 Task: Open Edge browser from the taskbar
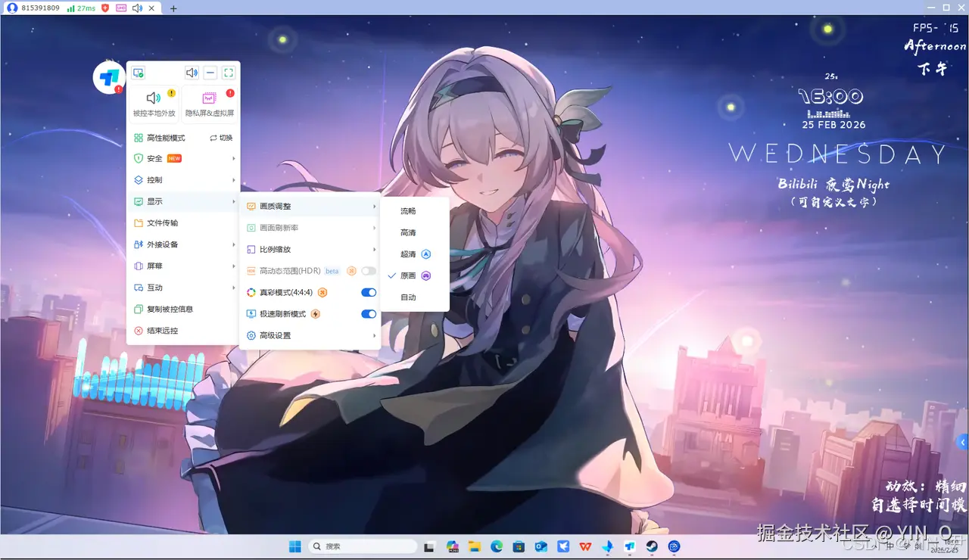(497, 546)
